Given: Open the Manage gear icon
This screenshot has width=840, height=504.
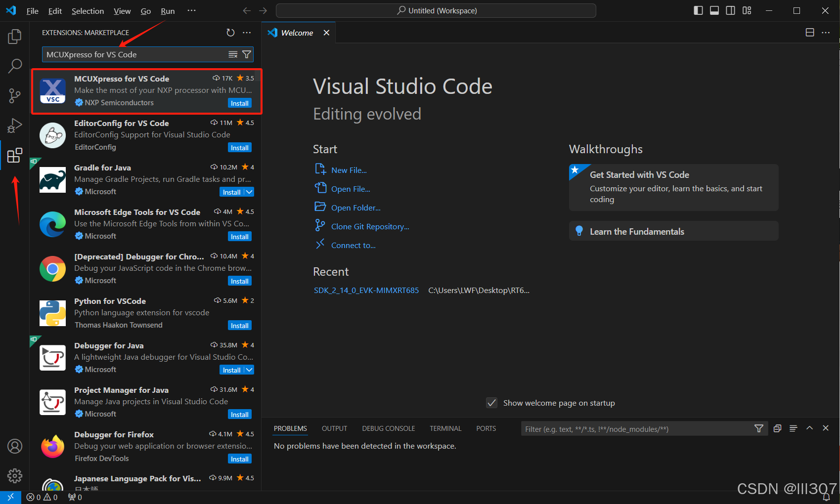Looking at the screenshot, I should pos(15,475).
